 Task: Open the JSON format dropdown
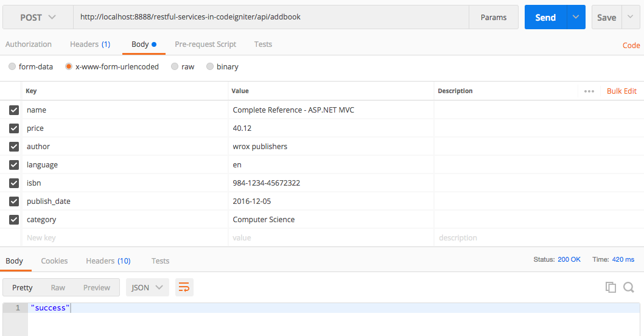click(147, 287)
